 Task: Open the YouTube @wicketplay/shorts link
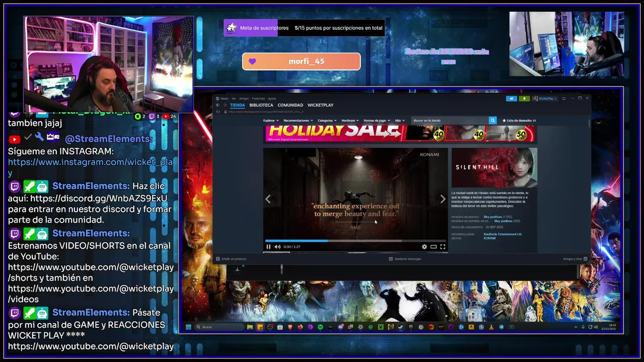tap(91, 273)
